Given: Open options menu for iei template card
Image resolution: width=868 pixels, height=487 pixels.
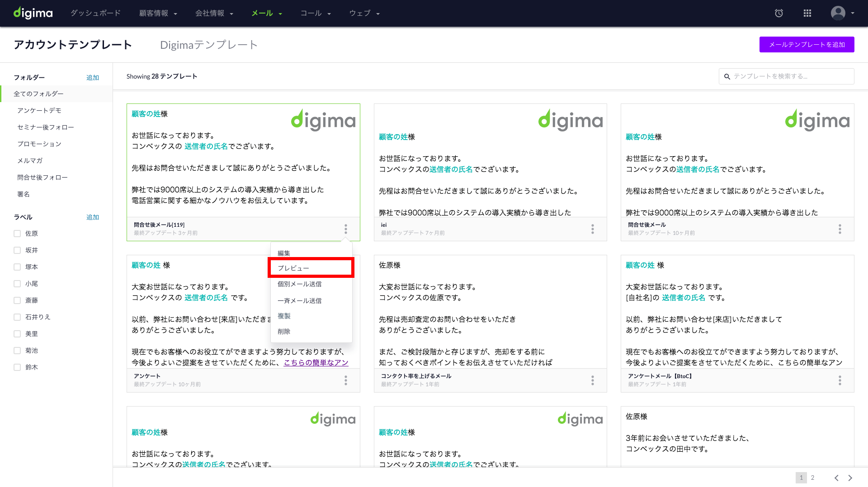Looking at the screenshot, I should pos(593,229).
